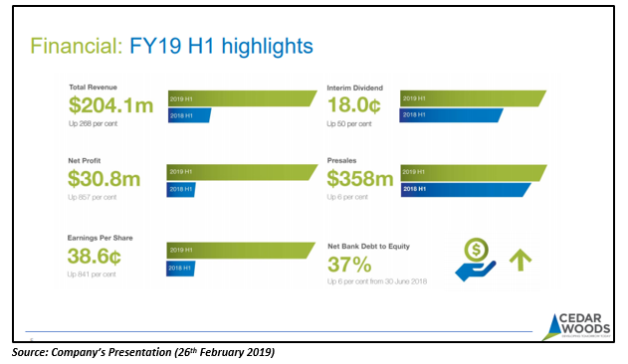Viewport: 628px width, 364px height.
Task: Select the blue 2018 H1 Net Profit bar
Action: point(181,189)
